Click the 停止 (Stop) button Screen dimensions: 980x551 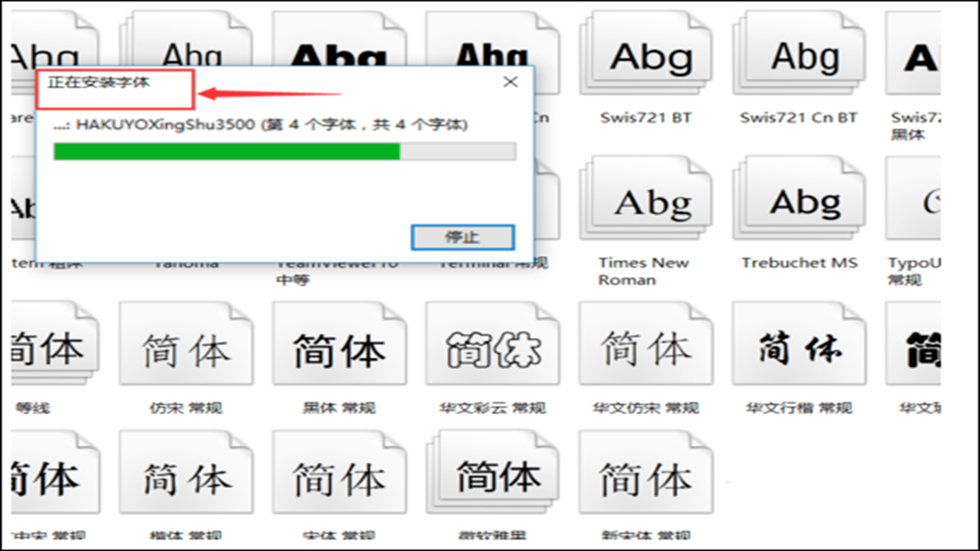point(462,237)
